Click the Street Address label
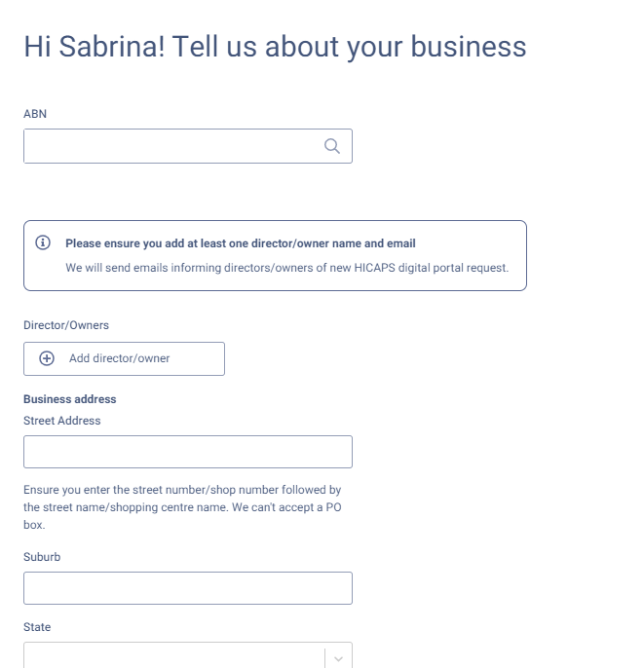 click(61, 421)
